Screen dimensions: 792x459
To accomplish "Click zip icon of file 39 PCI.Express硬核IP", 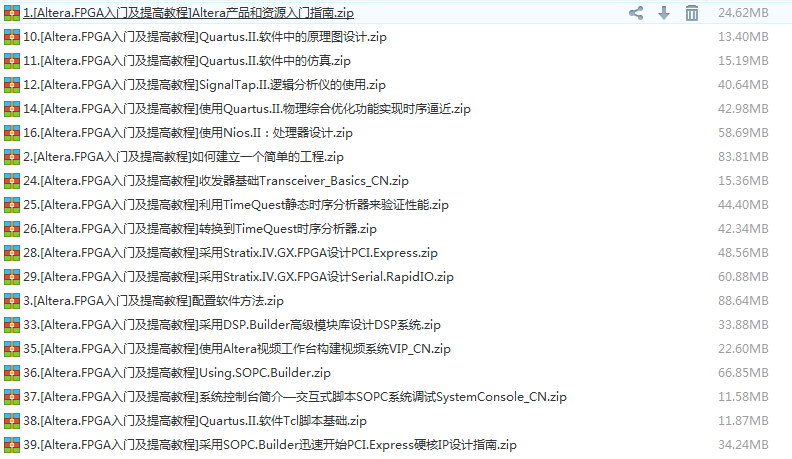I will click(x=12, y=444).
